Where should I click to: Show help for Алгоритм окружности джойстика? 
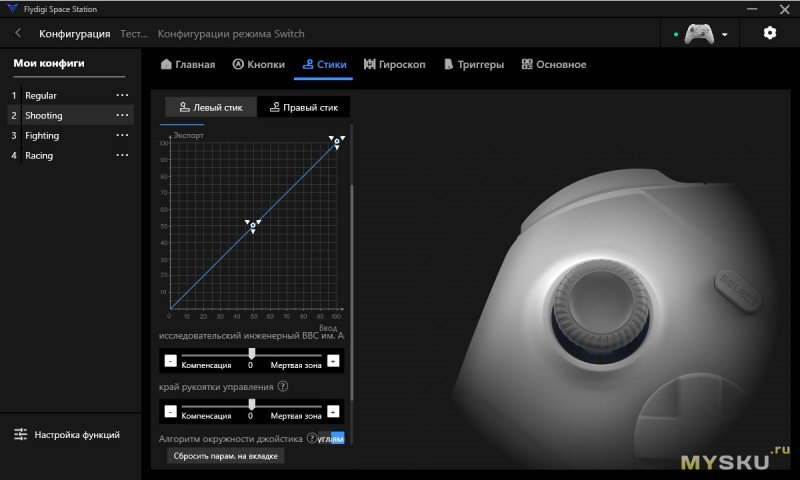312,438
